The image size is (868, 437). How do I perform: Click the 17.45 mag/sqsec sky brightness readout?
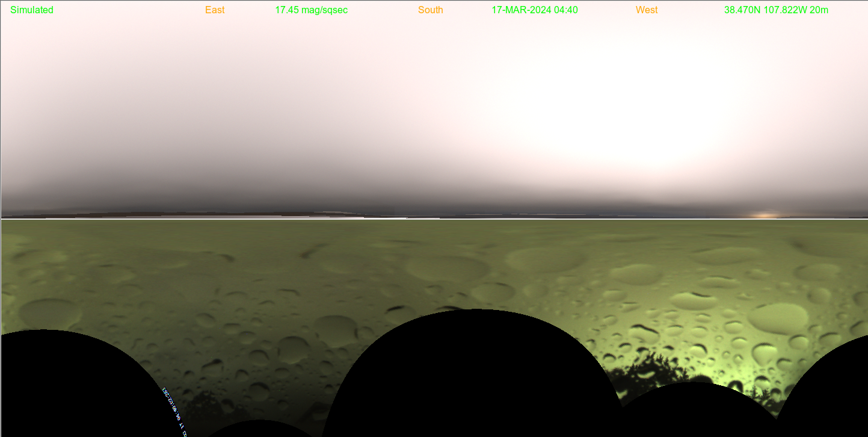click(x=311, y=10)
